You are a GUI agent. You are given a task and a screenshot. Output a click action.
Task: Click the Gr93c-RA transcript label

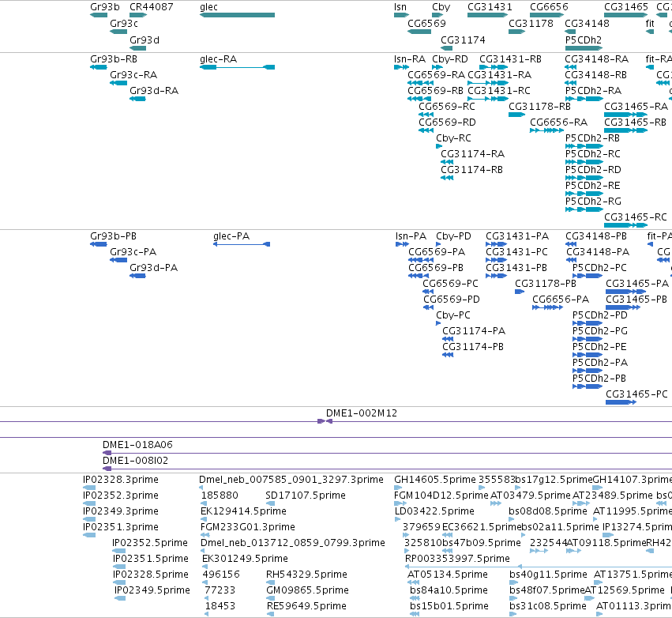[x=133, y=74]
